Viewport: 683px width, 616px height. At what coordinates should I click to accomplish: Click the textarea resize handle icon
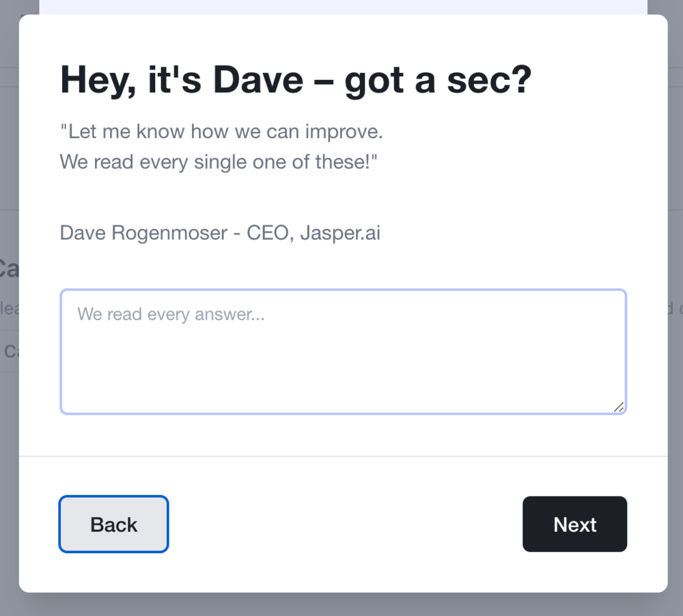point(618,406)
